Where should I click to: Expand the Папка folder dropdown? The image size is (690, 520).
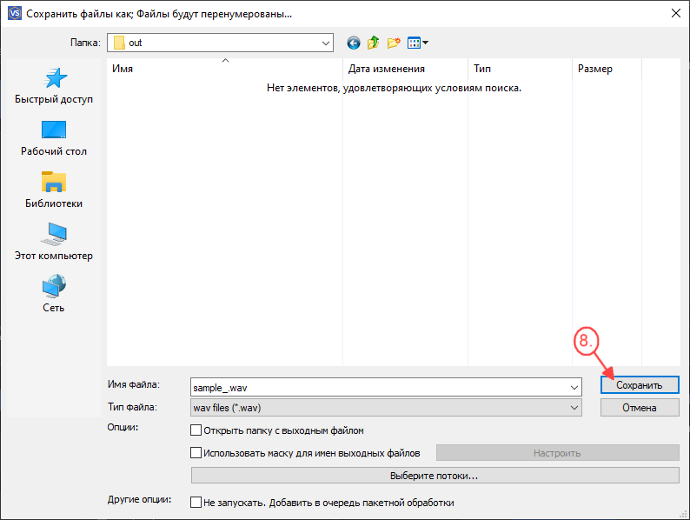click(325, 43)
